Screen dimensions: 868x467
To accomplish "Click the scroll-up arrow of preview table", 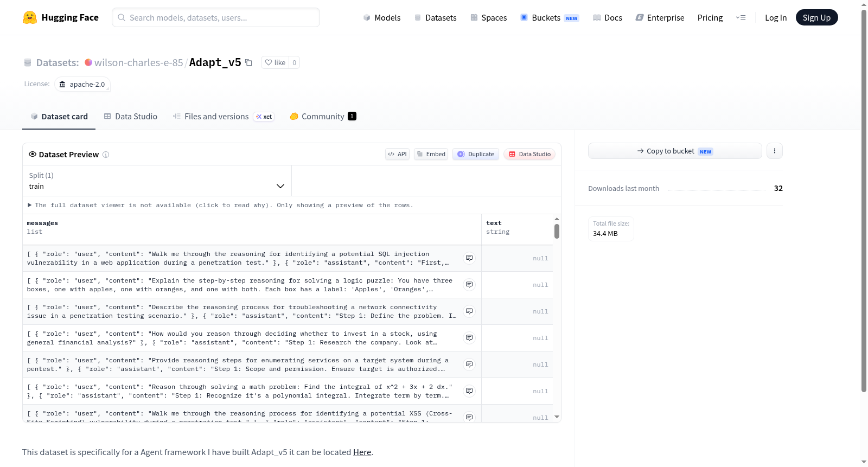I will [x=557, y=219].
